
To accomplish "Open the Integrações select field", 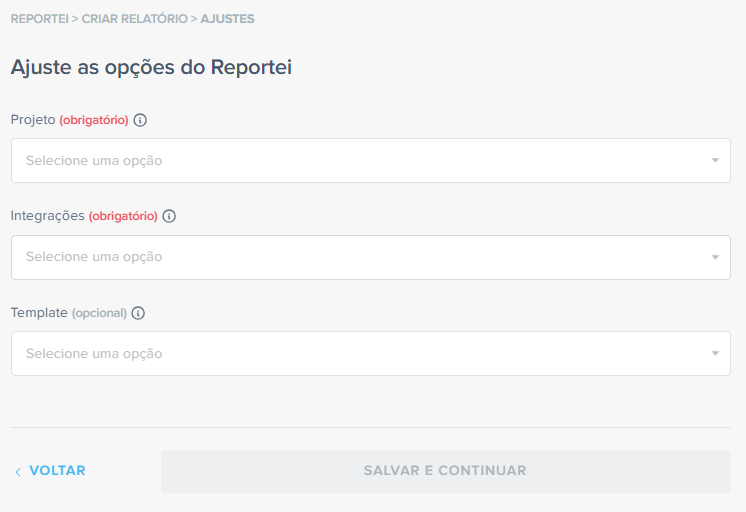I will pos(360,257).
